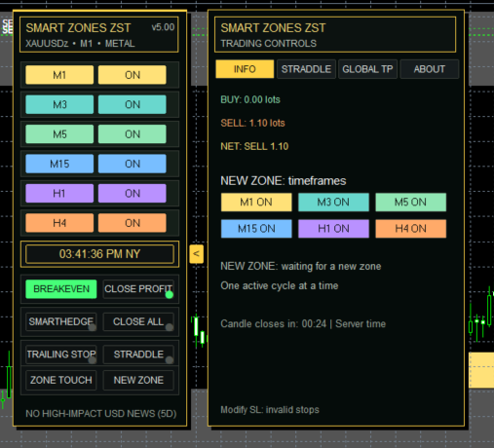
Task: Select the M1 timeframe button in the left panel
Action: [x=59, y=75]
